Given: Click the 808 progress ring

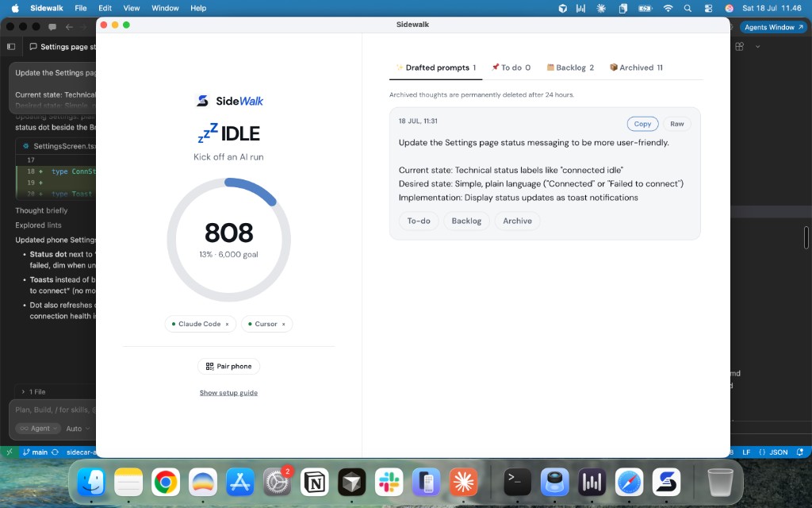Looking at the screenshot, I should [x=228, y=240].
